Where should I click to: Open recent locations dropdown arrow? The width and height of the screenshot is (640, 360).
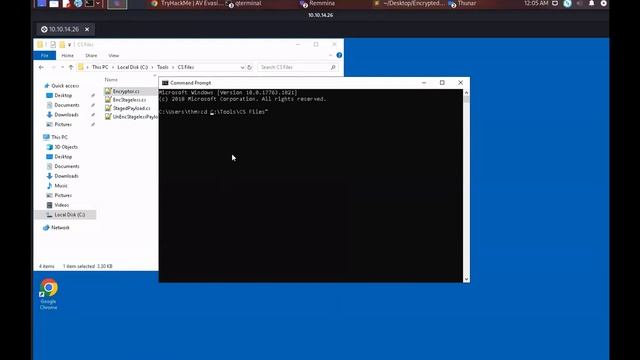(62, 67)
